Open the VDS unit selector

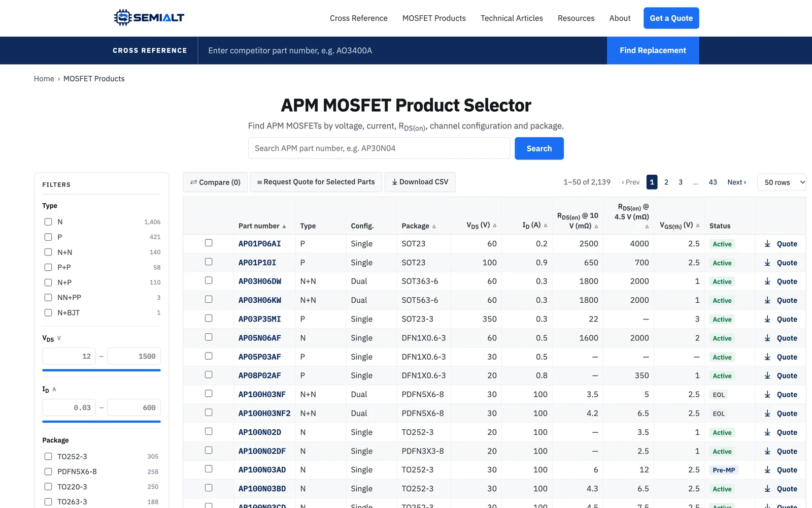(x=59, y=338)
